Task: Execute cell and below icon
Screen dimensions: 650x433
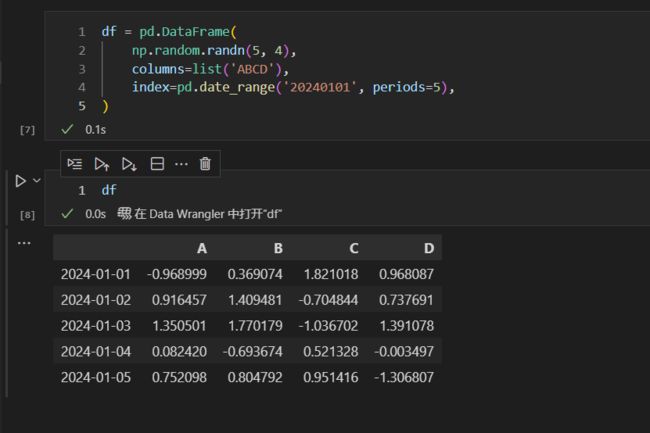Action: tap(129, 164)
